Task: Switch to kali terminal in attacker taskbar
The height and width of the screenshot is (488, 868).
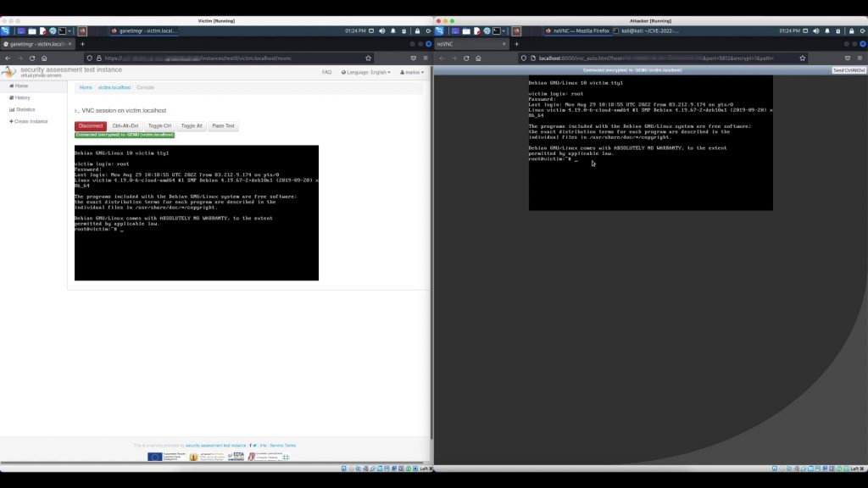Action: [644, 30]
